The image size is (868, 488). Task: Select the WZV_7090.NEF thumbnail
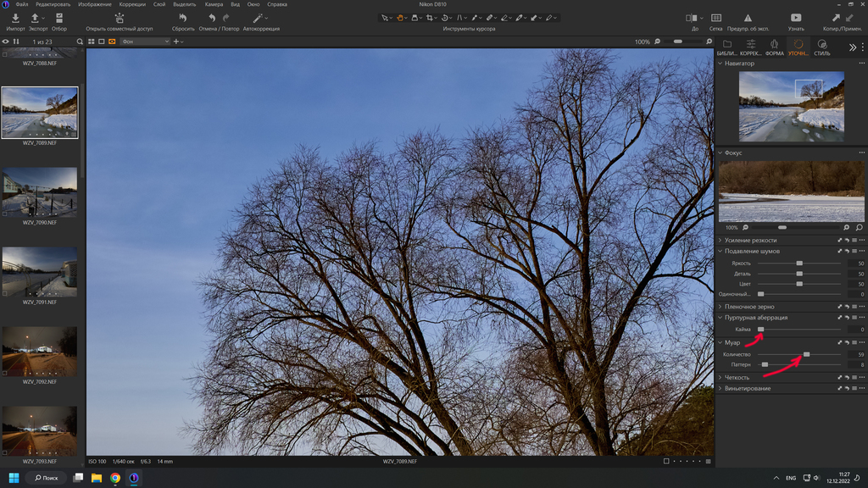[39, 192]
